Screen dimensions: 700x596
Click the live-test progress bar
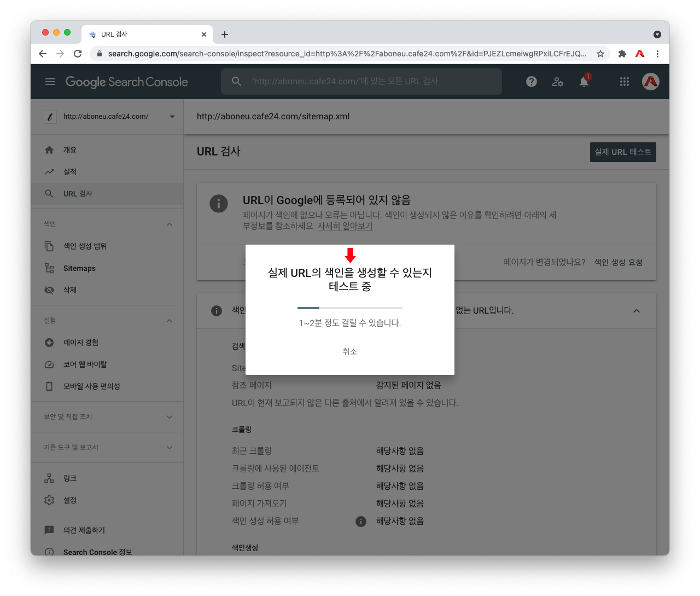(350, 308)
